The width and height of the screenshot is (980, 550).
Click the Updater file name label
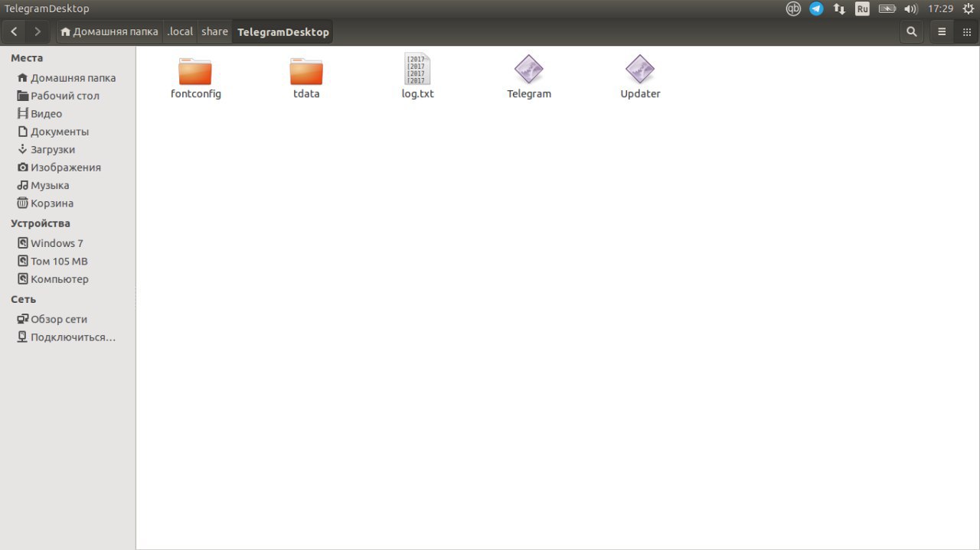point(640,94)
